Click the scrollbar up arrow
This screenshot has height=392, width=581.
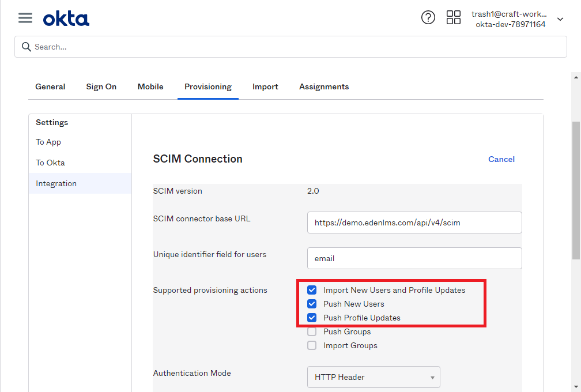pos(576,77)
